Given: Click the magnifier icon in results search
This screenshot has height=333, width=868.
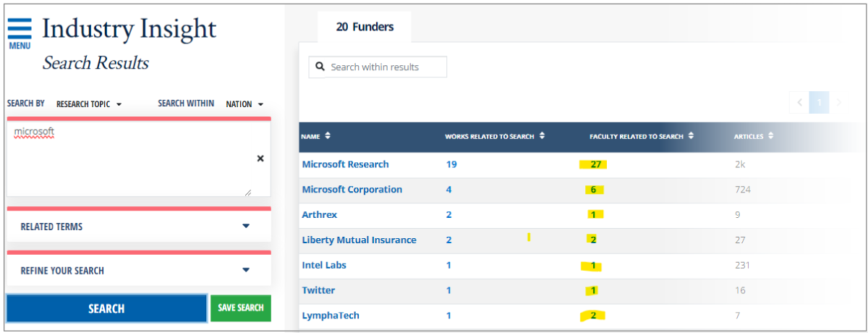Looking at the screenshot, I should (320, 67).
